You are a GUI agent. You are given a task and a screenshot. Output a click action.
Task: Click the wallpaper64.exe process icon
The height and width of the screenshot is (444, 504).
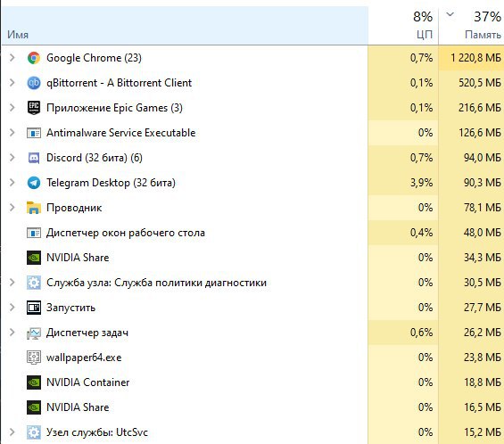coord(34,358)
